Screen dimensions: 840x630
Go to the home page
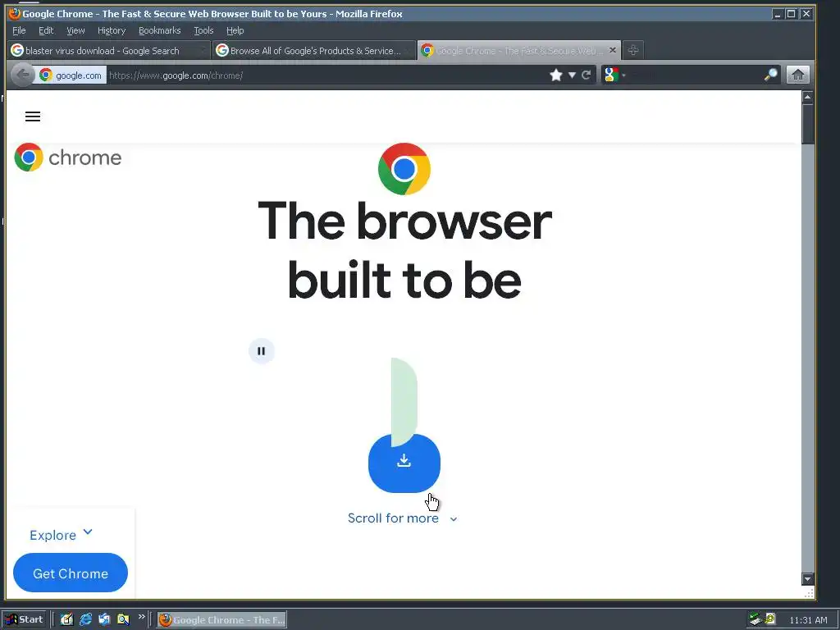click(797, 75)
